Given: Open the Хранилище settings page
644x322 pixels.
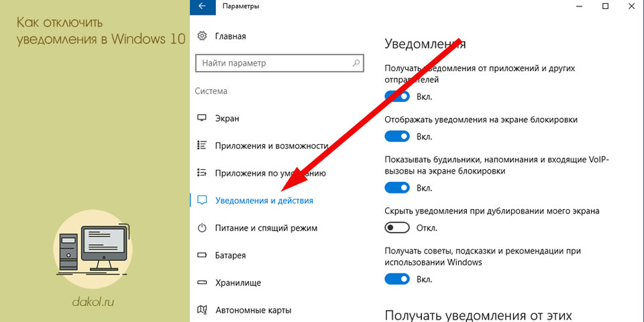Looking at the screenshot, I should pos(237,283).
